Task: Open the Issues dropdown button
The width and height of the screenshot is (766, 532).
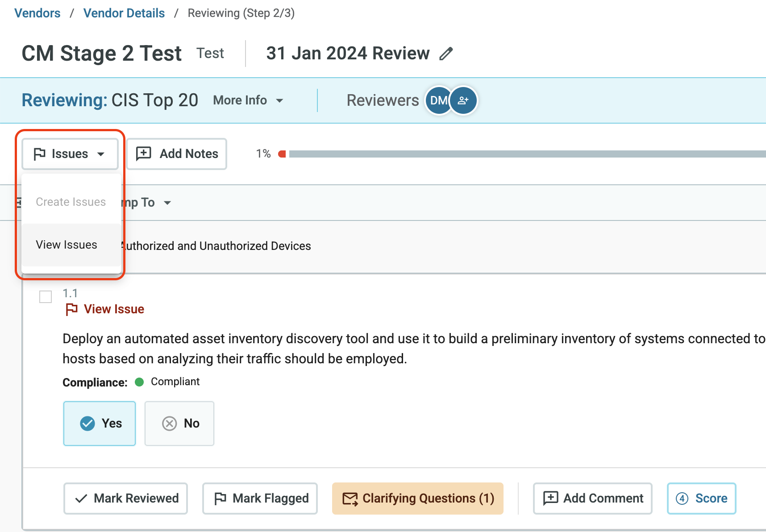Action: click(x=70, y=154)
